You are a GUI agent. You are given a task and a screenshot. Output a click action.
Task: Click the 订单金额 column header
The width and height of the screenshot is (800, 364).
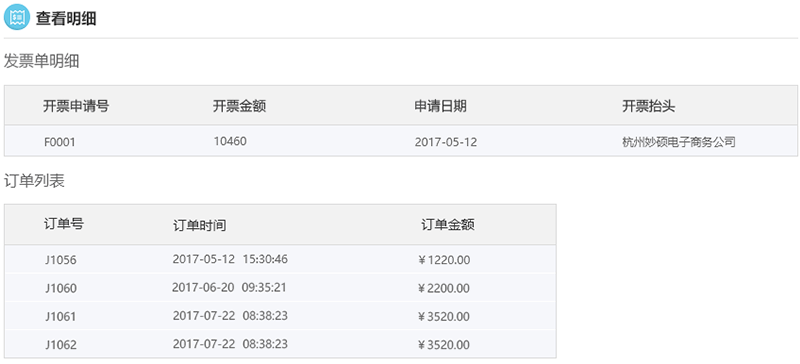point(448,225)
